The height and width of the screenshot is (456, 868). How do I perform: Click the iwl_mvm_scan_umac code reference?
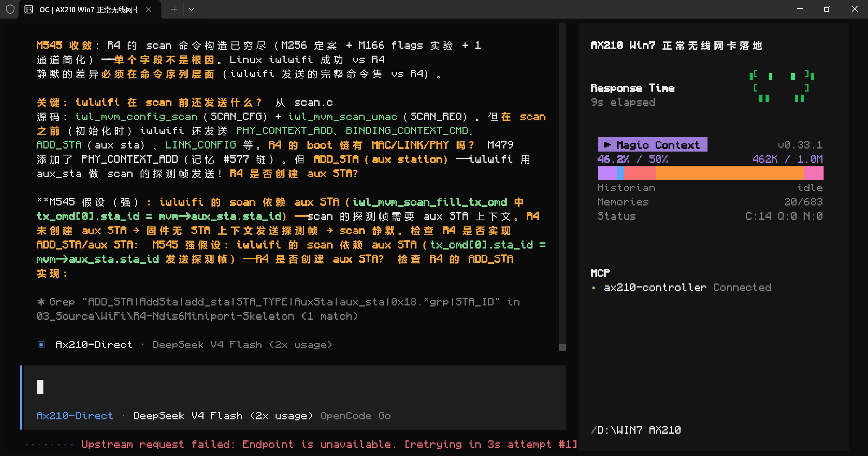[x=342, y=117]
